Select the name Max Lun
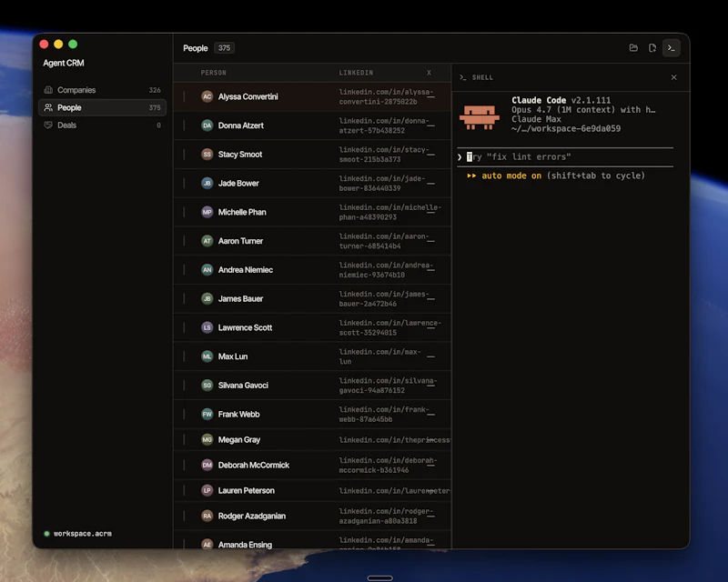The image size is (728, 582). (x=233, y=356)
